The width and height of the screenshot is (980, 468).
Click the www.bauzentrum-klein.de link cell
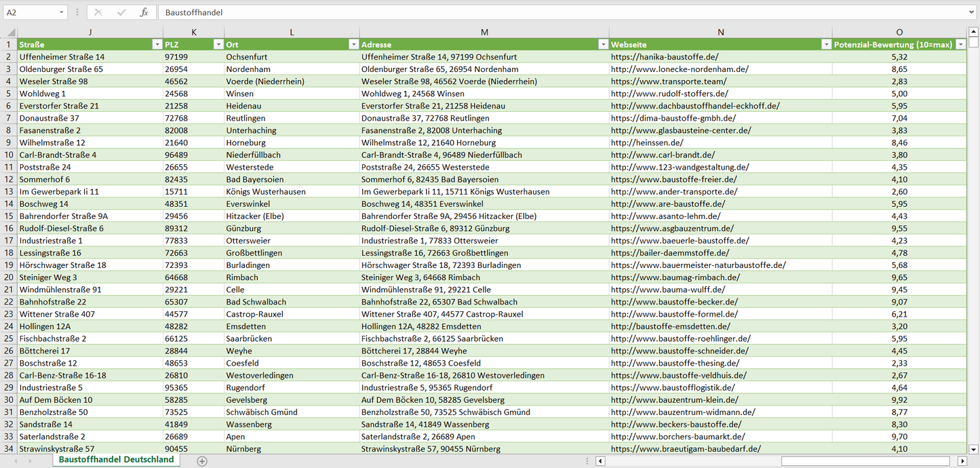(x=674, y=400)
